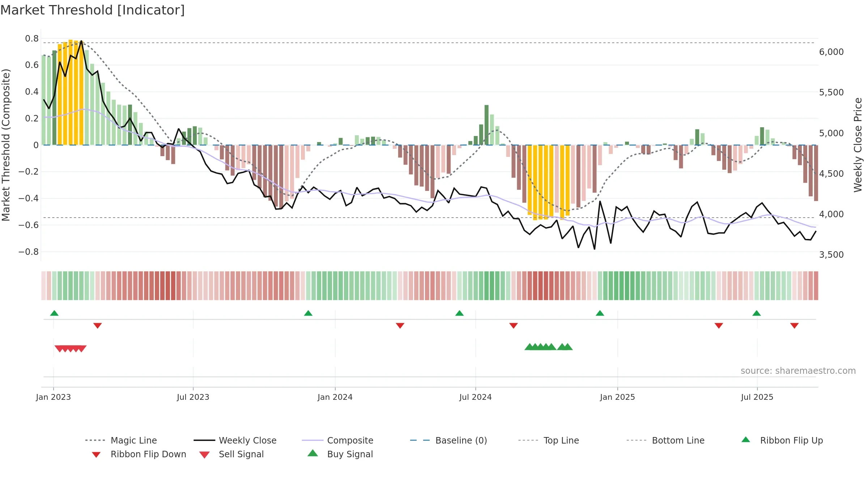Click the Jan 2025 x-axis label
This screenshot has height=488, width=868.
coord(618,397)
